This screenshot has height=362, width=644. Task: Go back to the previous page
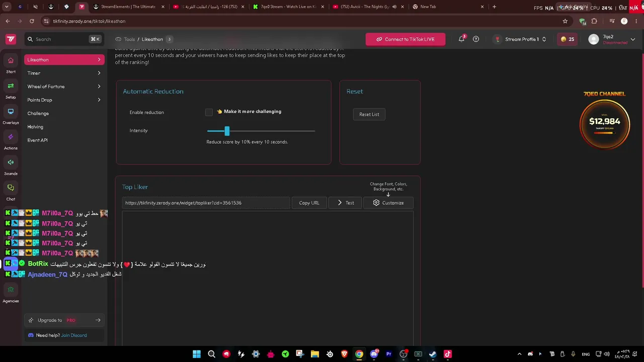pyautogui.click(x=8, y=21)
